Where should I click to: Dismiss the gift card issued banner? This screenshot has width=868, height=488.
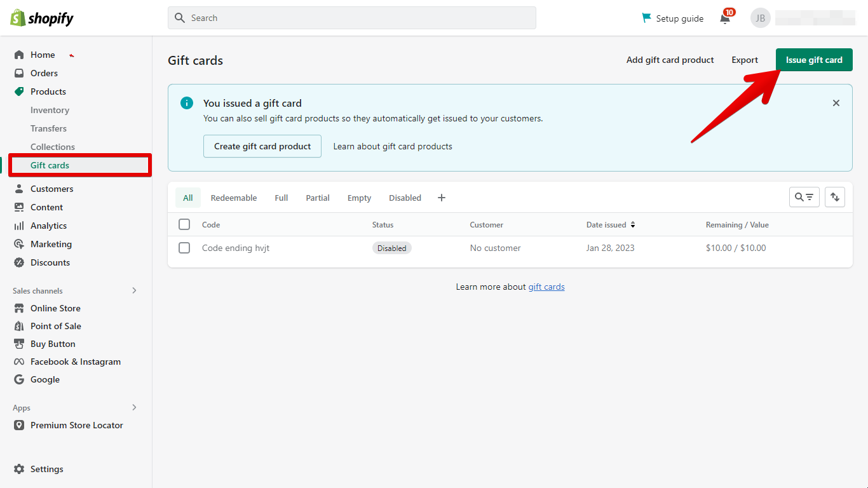tap(836, 103)
